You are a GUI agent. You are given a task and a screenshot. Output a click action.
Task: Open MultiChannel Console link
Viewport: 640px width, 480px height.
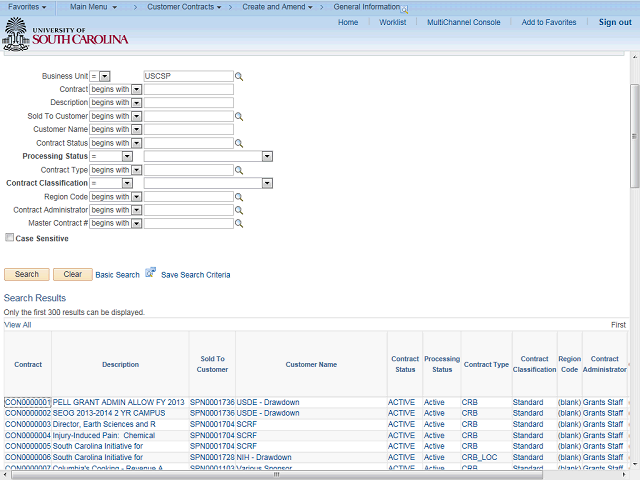[x=464, y=22]
